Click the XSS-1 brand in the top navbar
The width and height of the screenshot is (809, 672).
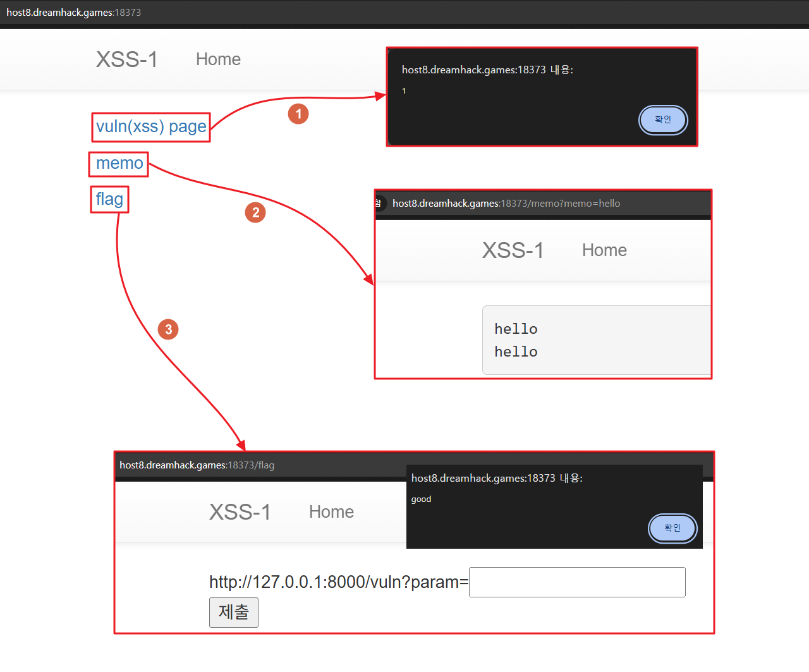[x=126, y=59]
